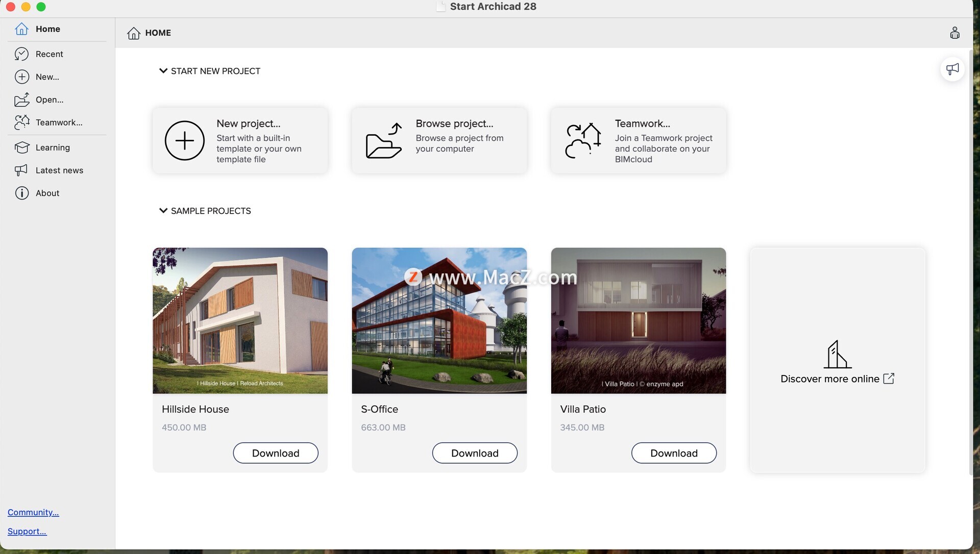Download the S-Office sample project
Viewport: 980px width, 554px height.
pyautogui.click(x=475, y=453)
